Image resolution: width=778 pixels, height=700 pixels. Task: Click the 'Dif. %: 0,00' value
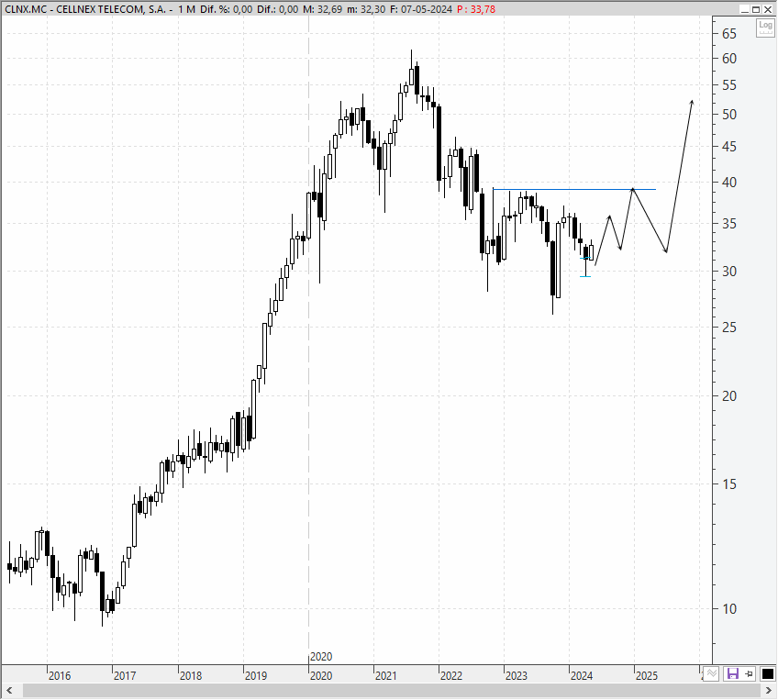227,9
